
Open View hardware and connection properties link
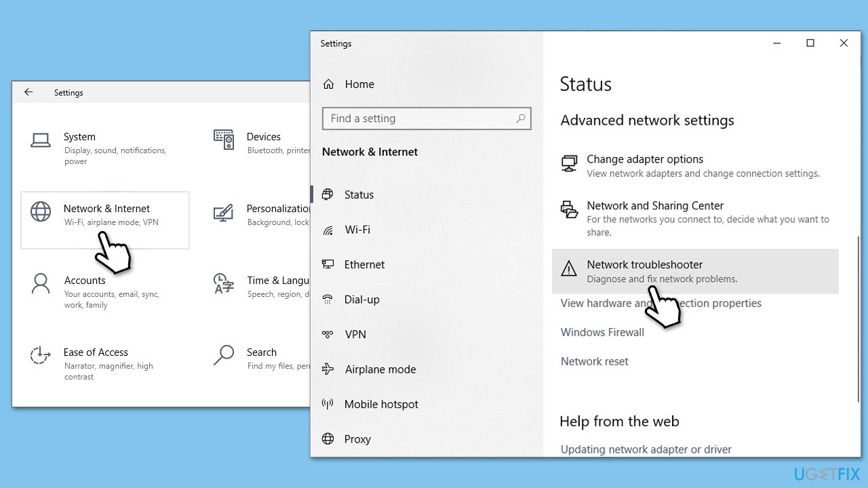[x=661, y=303]
